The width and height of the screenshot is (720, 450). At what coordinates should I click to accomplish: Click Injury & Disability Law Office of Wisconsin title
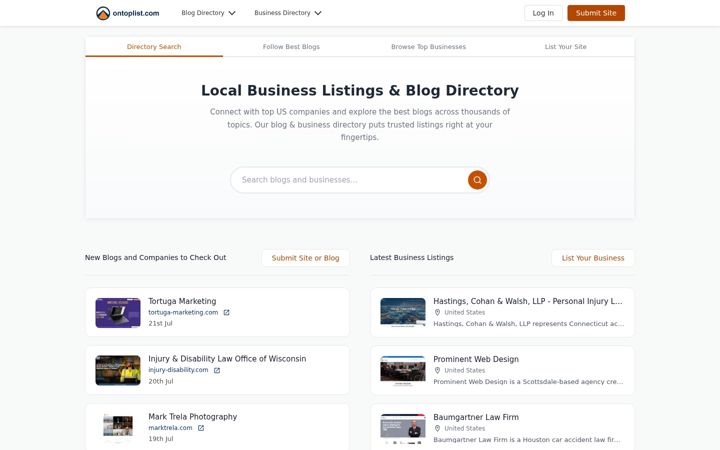tap(227, 359)
